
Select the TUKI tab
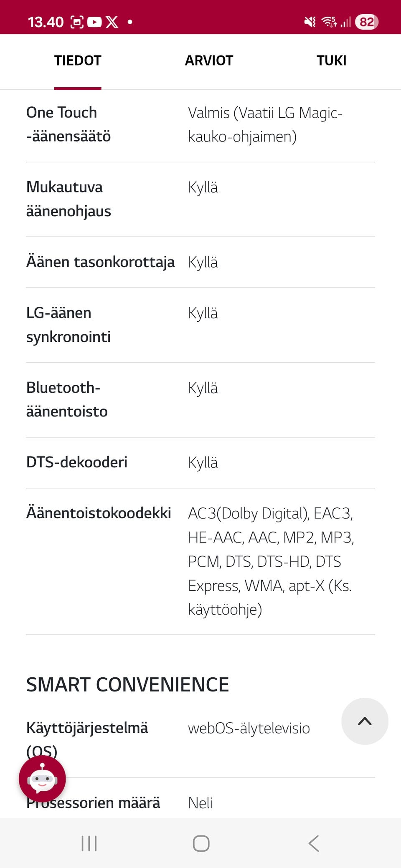click(331, 61)
